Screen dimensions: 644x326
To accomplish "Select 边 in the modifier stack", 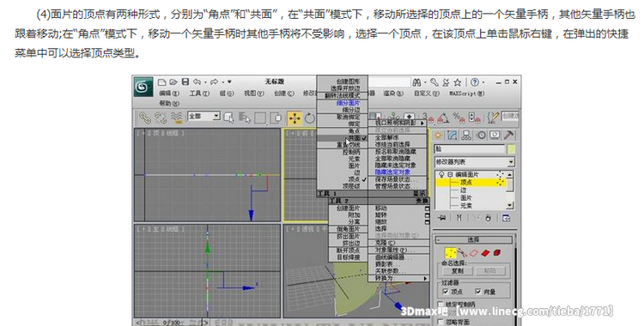I will tap(464, 190).
